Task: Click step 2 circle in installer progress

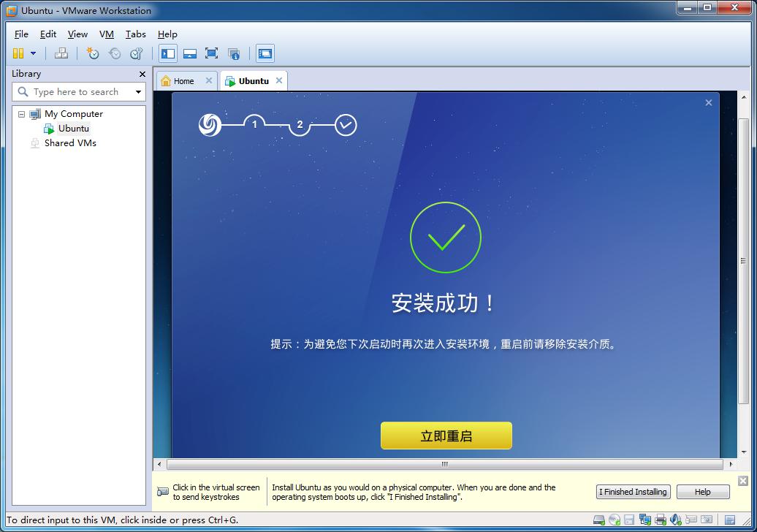Action: (x=300, y=124)
